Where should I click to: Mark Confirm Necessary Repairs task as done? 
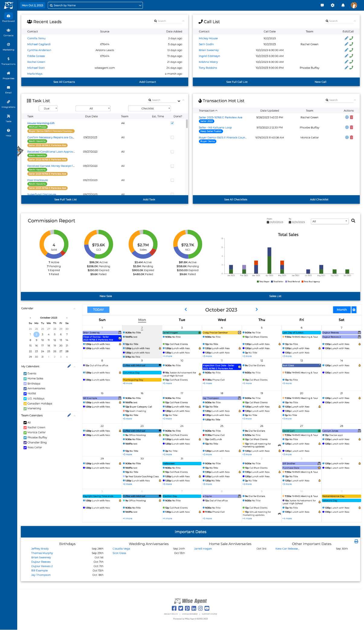click(172, 138)
